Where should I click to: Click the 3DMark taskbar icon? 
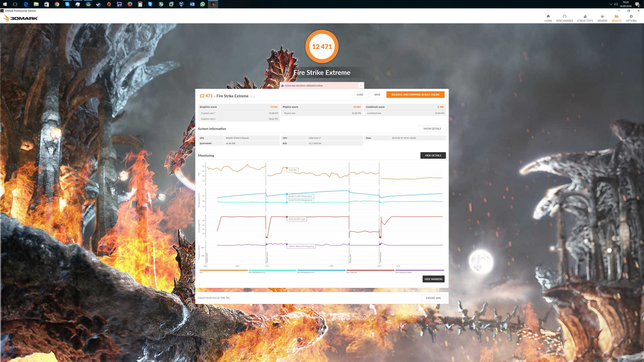tap(213, 4)
